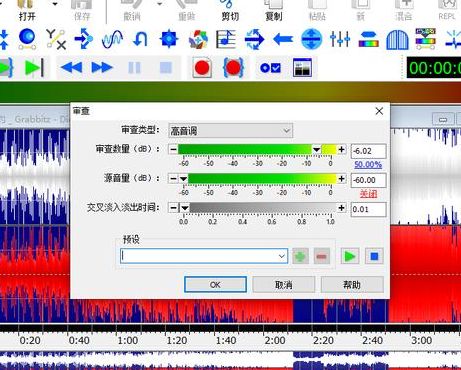Open the level meter window icon
Image resolution: width=461 pixels, height=370 pixels.
(x=302, y=68)
